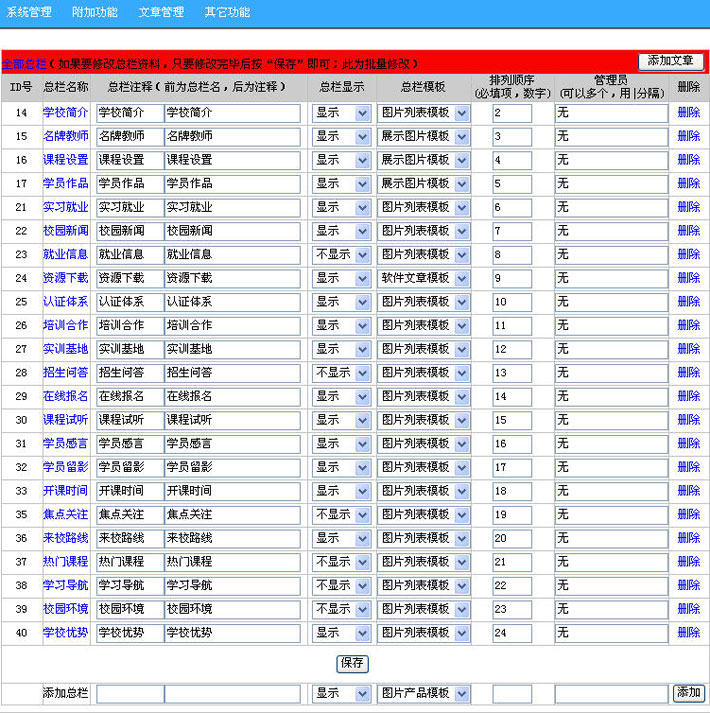Open the 附加功能 menu
This screenshot has height=713, width=710.
95,12
